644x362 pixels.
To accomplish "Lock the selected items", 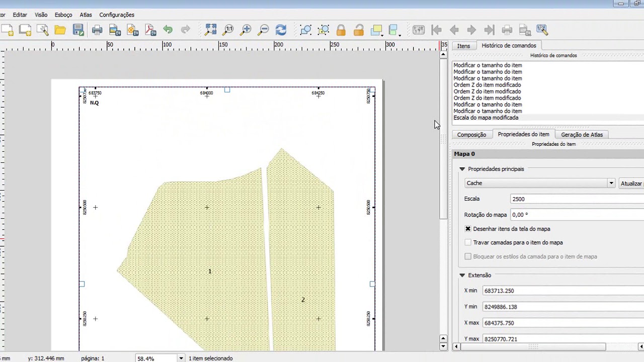I will click(x=341, y=30).
